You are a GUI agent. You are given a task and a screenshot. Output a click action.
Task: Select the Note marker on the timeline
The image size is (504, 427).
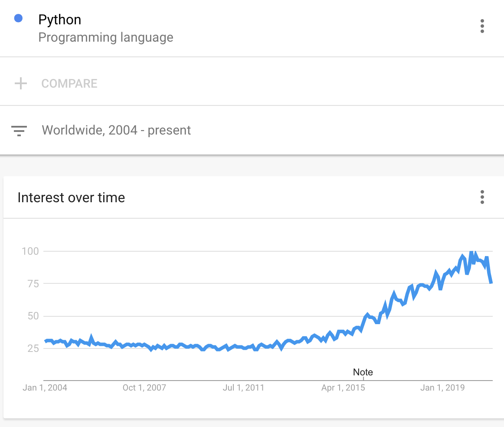coord(363,372)
